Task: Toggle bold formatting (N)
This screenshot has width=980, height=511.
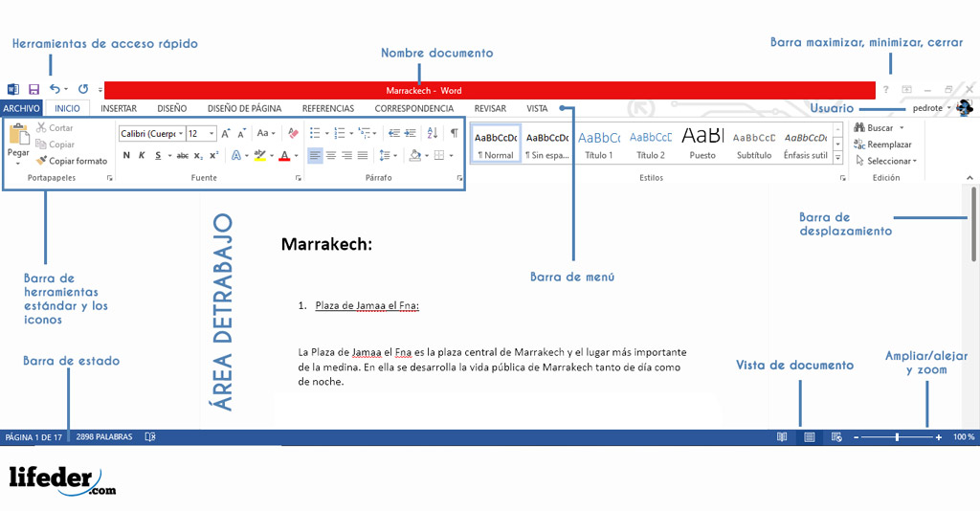Action: [126, 155]
